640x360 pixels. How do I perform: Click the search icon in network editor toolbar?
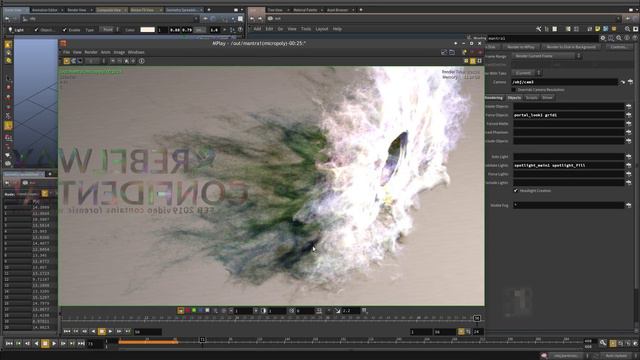pyautogui.click(x=627, y=29)
